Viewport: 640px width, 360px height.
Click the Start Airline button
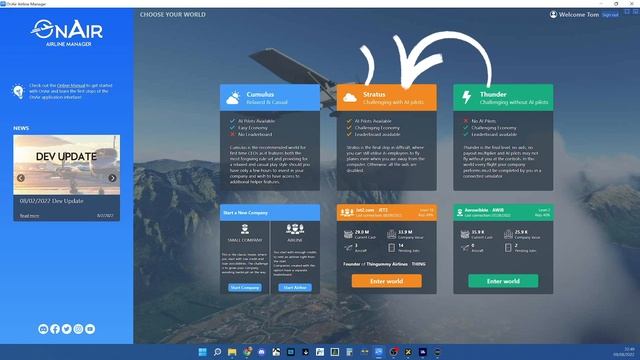295,287
